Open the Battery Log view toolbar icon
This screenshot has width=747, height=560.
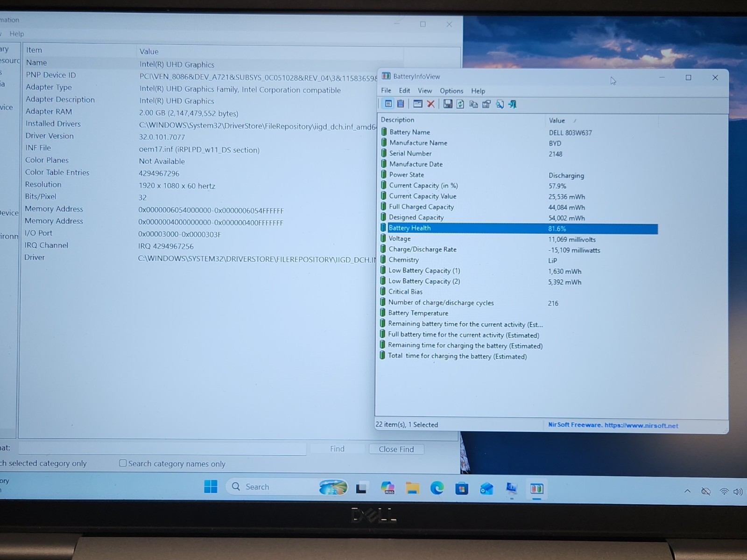click(x=401, y=104)
